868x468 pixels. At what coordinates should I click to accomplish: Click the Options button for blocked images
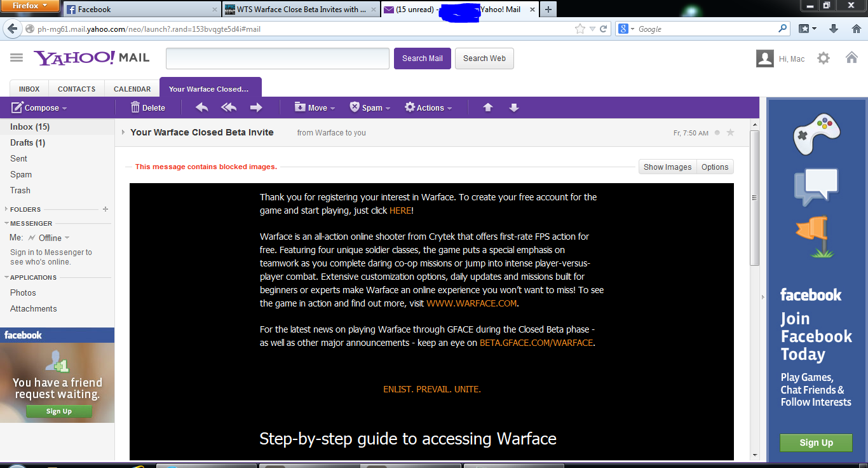tap(715, 167)
